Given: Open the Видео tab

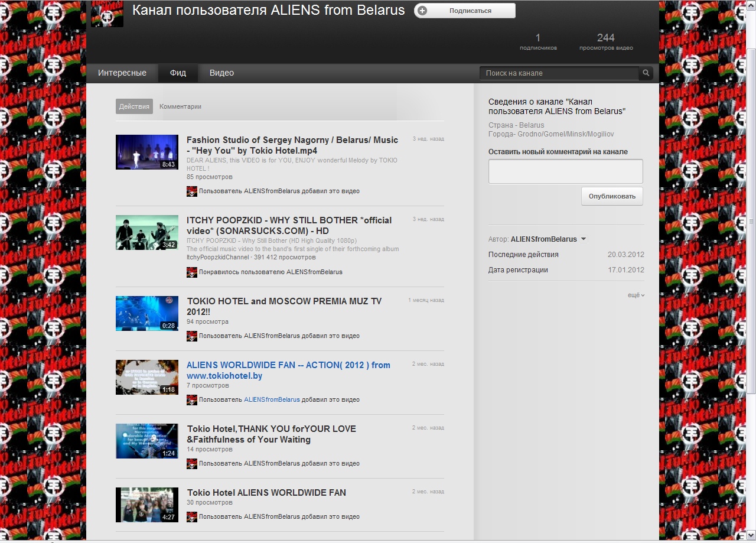Looking at the screenshot, I should pyautogui.click(x=221, y=73).
